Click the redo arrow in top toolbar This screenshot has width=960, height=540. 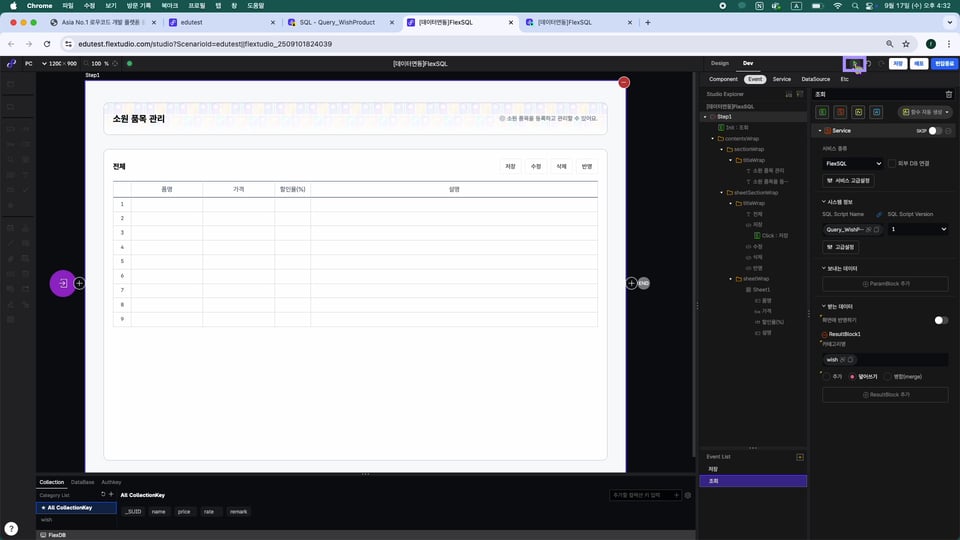882,64
